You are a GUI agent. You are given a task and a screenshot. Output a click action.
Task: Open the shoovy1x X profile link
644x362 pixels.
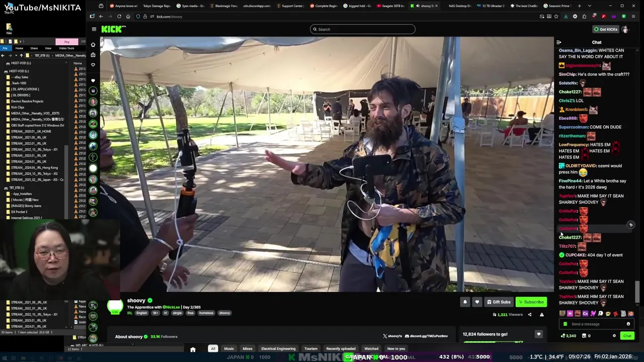[x=392, y=336]
